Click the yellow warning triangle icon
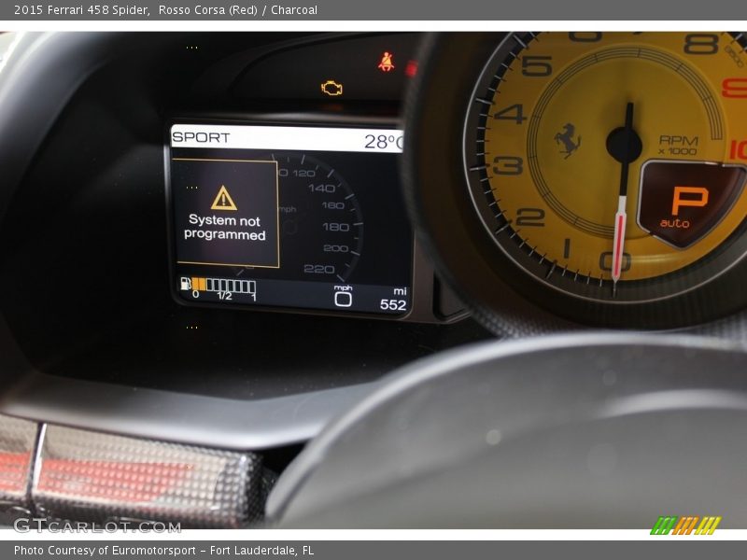The image size is (747, 560). pos(224,198)
